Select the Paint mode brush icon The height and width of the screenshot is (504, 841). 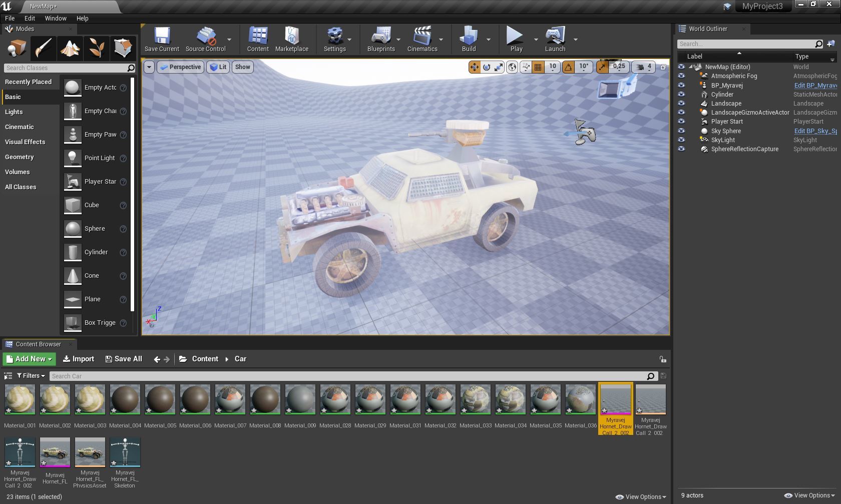tap(43, 49)
